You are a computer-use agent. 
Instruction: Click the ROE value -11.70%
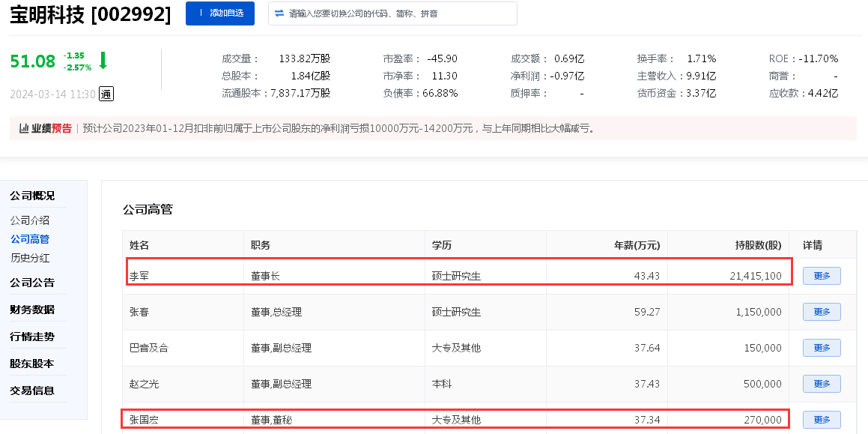coord(818,58)
